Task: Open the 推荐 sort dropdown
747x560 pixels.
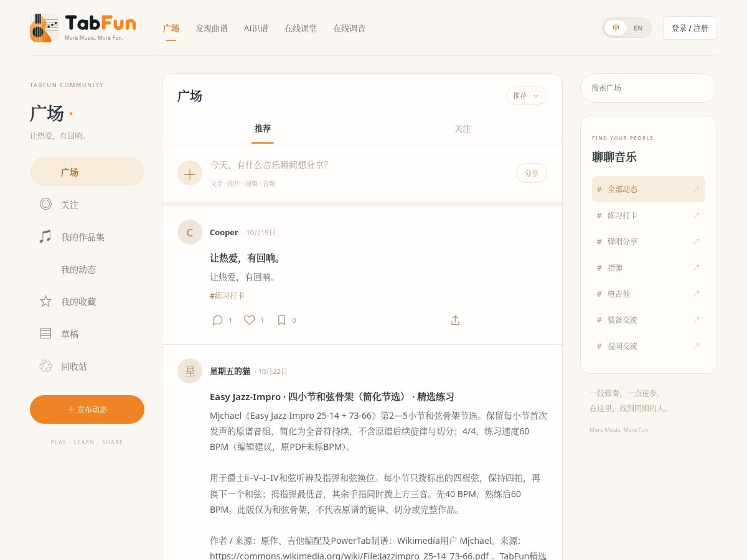Action: (527, 95)
